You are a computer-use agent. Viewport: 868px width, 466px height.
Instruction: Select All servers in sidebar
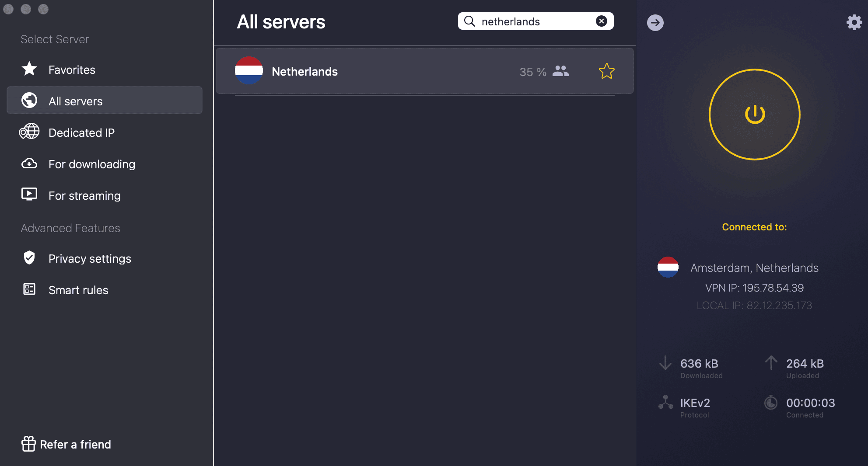105,101
